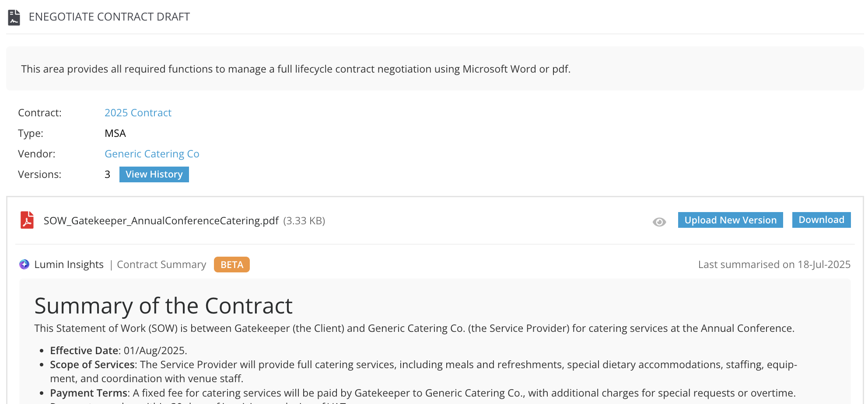This screenshot has width=868, height=404.
Task: Click the contract document icon in header
Action: pyautogui.click(x=14, y=17)
